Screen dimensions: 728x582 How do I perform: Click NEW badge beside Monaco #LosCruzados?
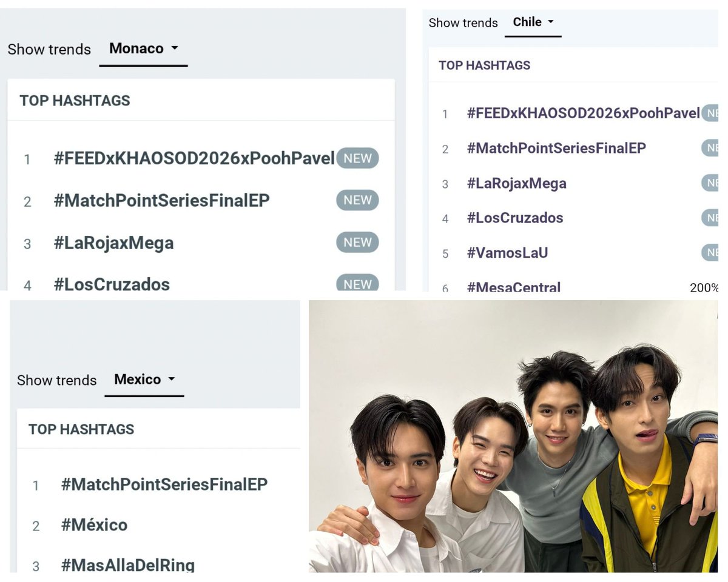coord(357,283)
